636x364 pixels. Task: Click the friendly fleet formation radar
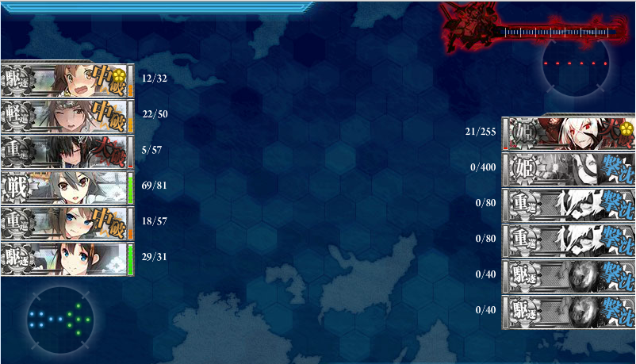pos(60,320)
